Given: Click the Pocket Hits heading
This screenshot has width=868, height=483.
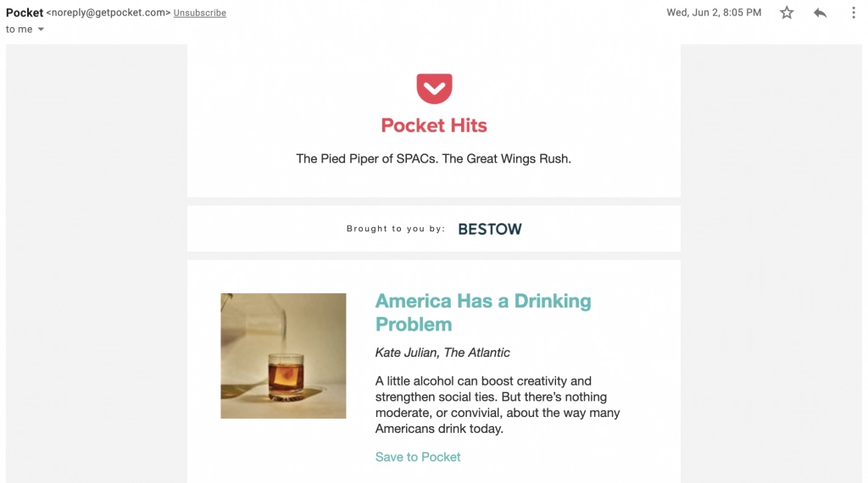Looking at the screenshot, I should tap(434, 125).
